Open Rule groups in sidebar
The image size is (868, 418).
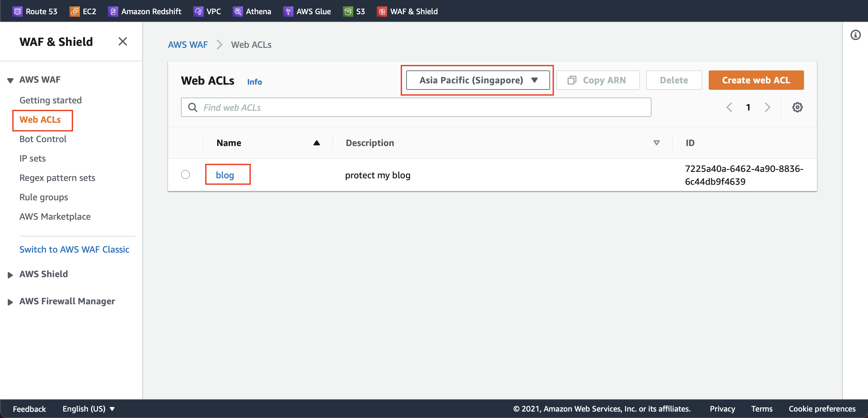[x=44, y=197]
